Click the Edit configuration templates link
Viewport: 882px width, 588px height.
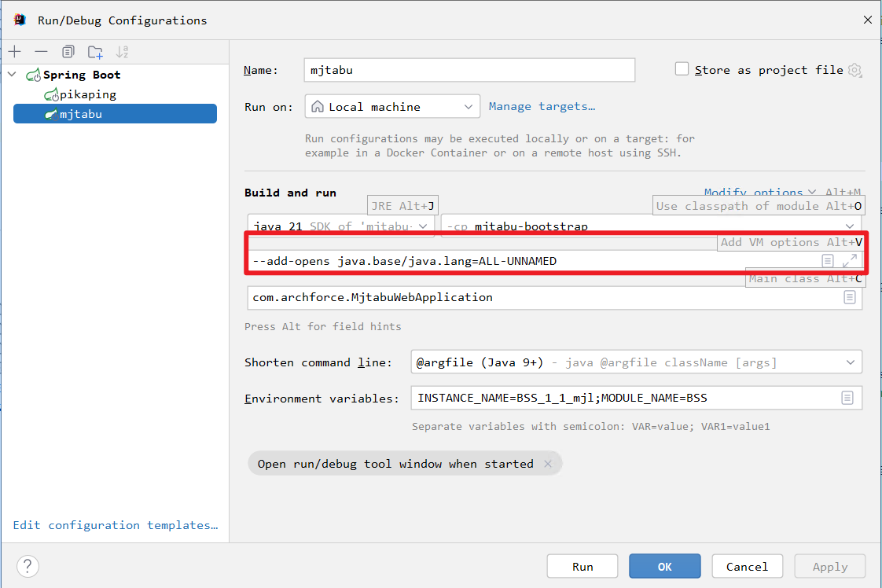116,525
